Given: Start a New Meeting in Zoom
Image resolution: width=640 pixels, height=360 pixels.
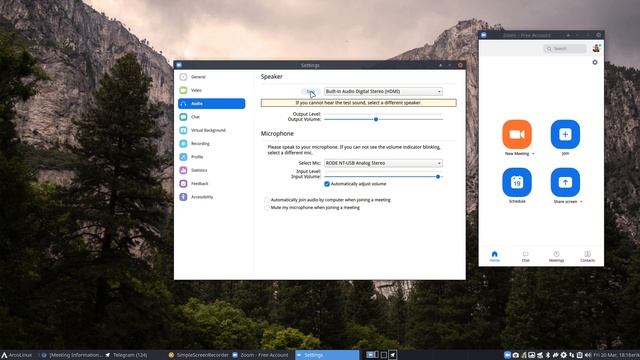Looking at the screenshot, I should pos(517,134).
